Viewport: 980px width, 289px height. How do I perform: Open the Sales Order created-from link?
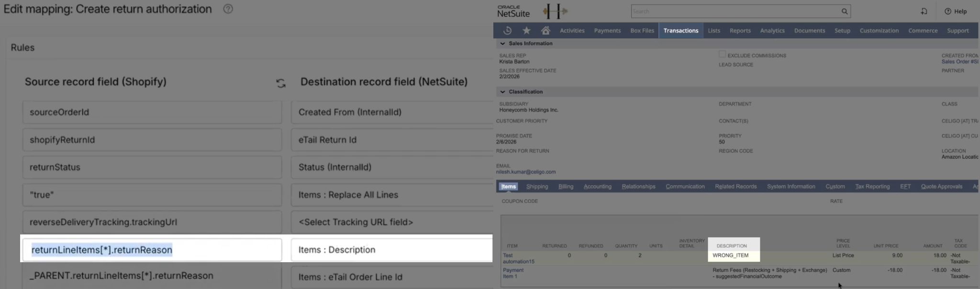coord(960,62)
